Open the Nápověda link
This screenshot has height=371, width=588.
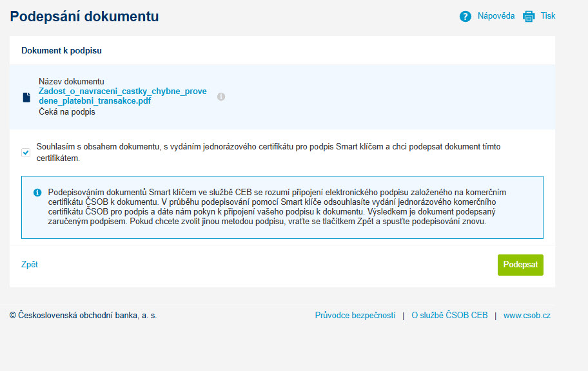coord(496,16)
